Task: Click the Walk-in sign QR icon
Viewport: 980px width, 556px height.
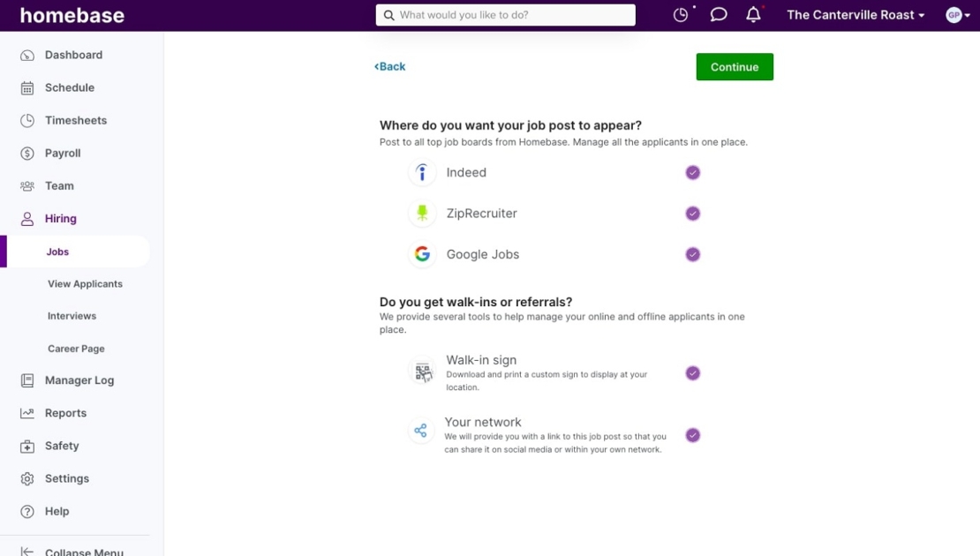Action: pos(422,372)
